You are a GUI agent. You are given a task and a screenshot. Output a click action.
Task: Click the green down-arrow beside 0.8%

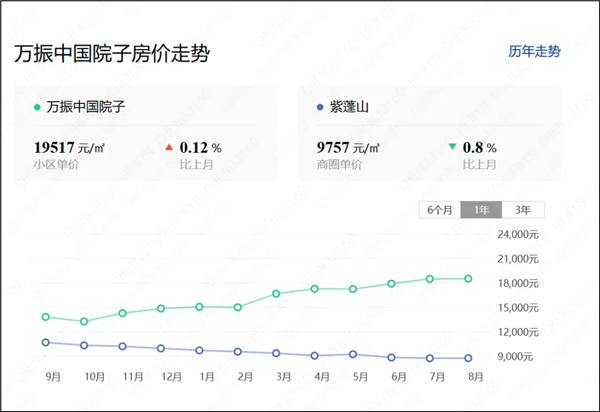pos(452,146)
